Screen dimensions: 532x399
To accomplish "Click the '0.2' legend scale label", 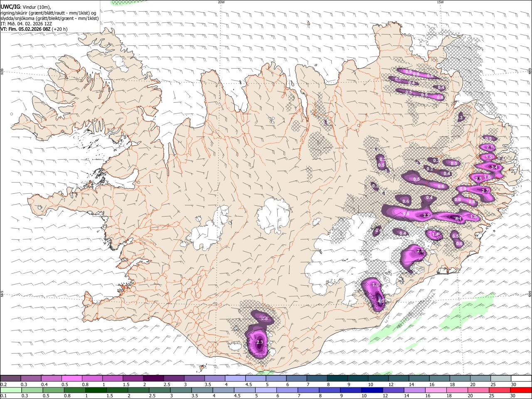I will coord(3,384).
